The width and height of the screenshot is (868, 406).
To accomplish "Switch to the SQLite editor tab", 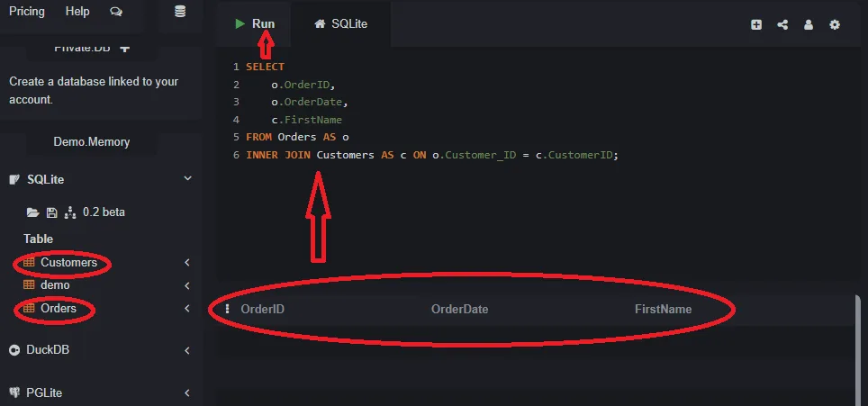I will pos(341,24).
